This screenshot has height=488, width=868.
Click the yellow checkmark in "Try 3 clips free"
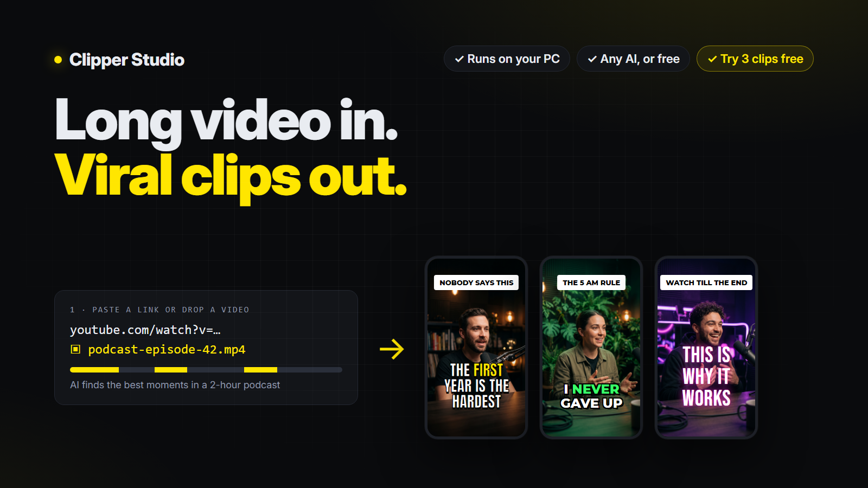click(712, 59)
